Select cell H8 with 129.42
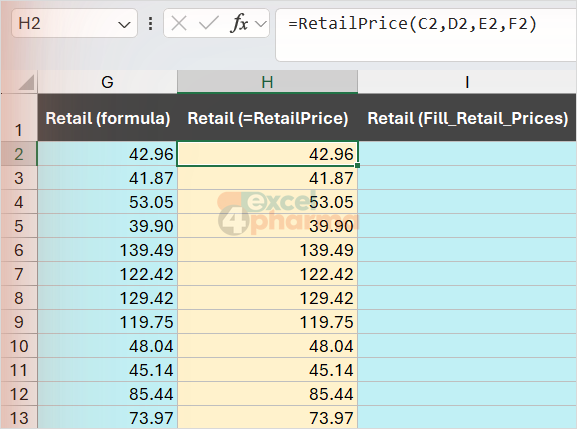The image size is (577, 429). 268,298
